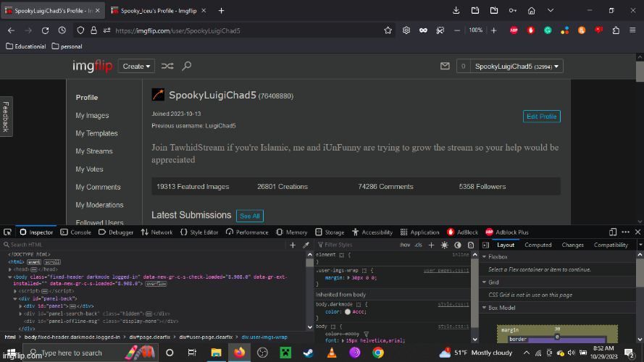
Task: Expand the script element node
Action: click(x=15, y=291)
